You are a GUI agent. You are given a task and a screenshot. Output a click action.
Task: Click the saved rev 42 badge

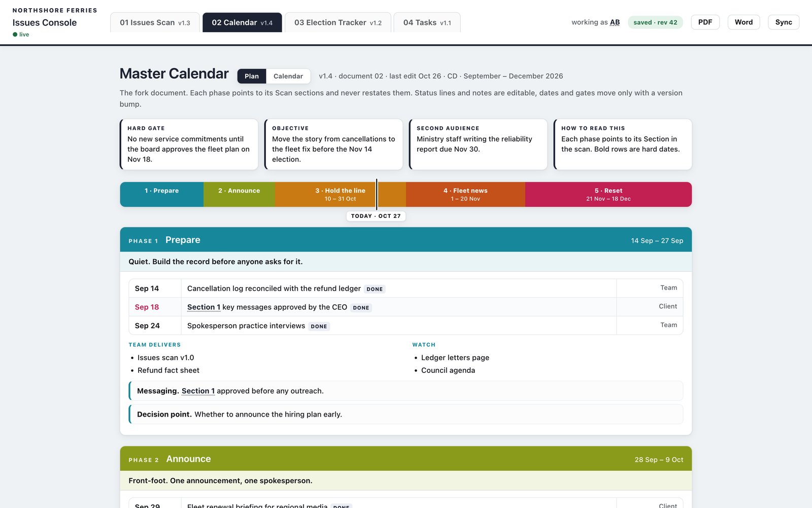(x=655, y=22)
